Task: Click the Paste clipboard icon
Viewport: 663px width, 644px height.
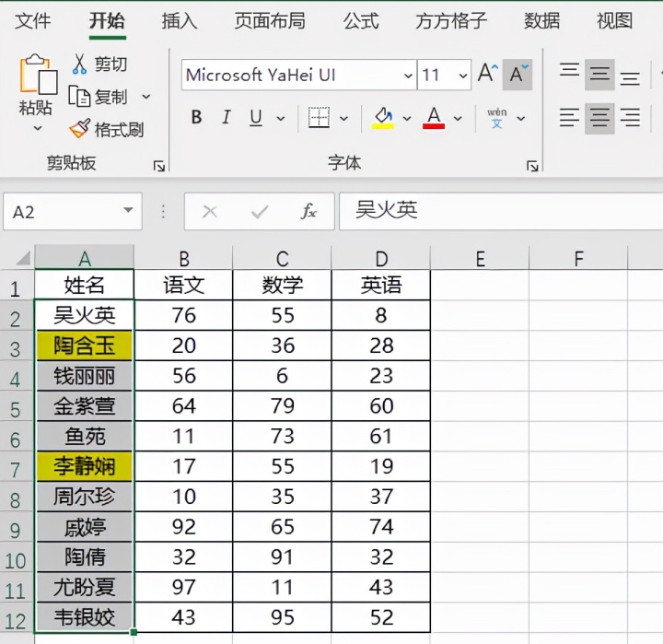Action: (x=38, y=75)
